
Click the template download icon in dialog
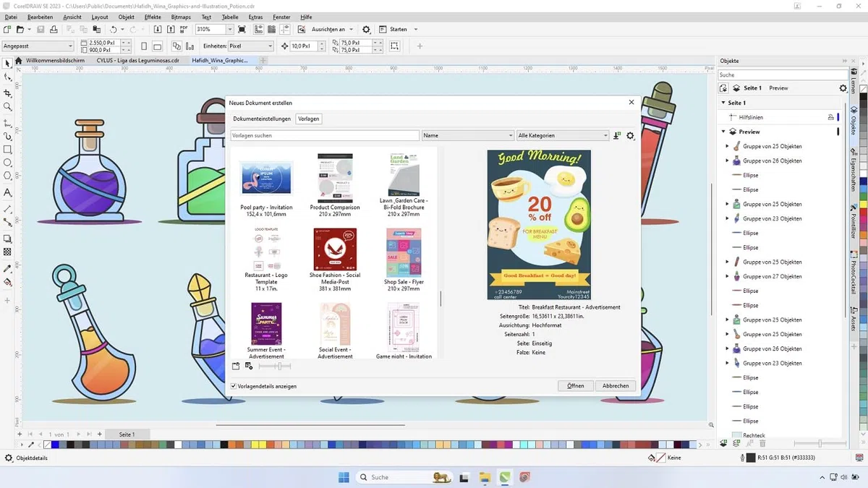pyautogui.click(x=616, y=136)
